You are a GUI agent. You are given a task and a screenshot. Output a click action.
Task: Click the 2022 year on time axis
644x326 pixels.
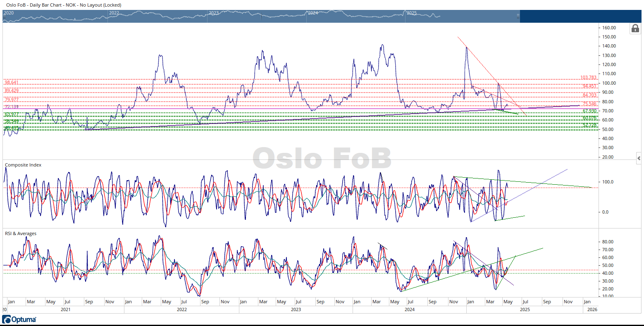pyautogui.click(x=181, y=309)
